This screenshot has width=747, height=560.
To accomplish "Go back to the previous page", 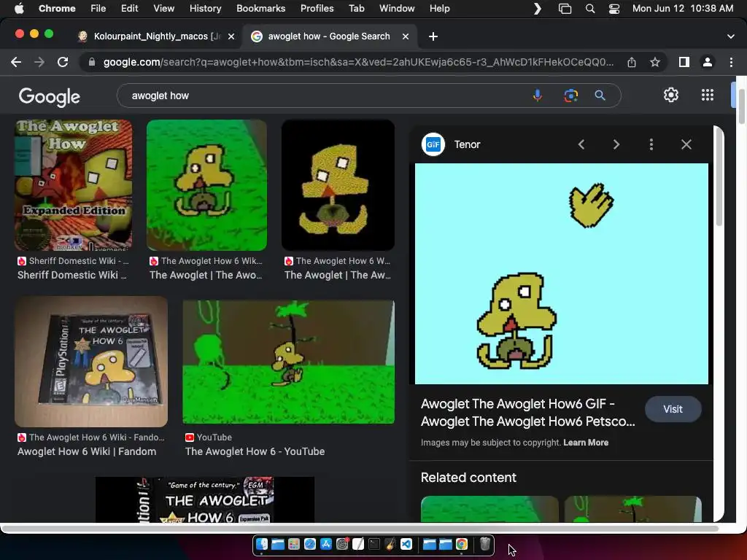I will 16,62.
